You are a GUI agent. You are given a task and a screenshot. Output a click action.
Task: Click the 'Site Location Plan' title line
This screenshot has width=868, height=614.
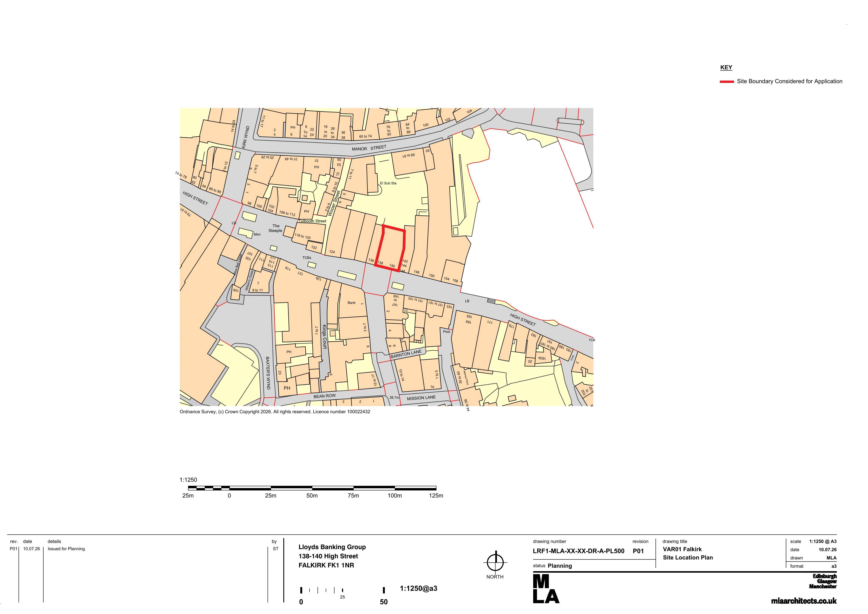tap(688, 558)
